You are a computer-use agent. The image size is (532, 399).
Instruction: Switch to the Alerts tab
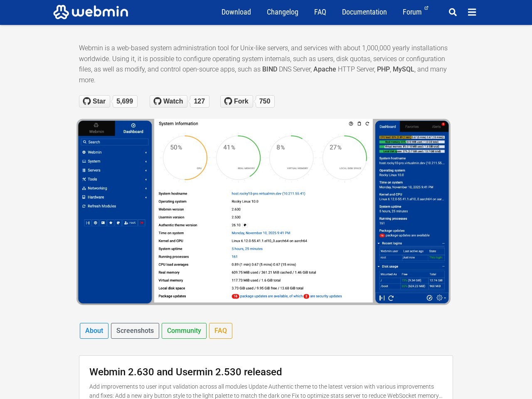[436, 126]
